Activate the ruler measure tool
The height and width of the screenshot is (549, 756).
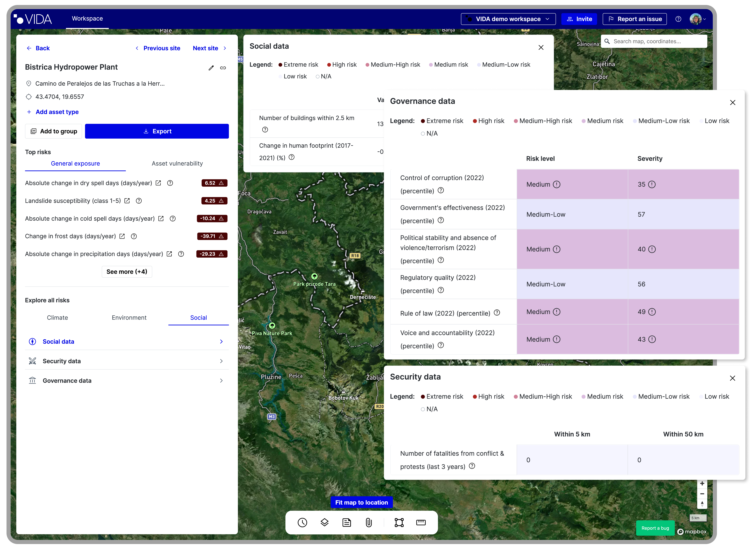(421, 522)
